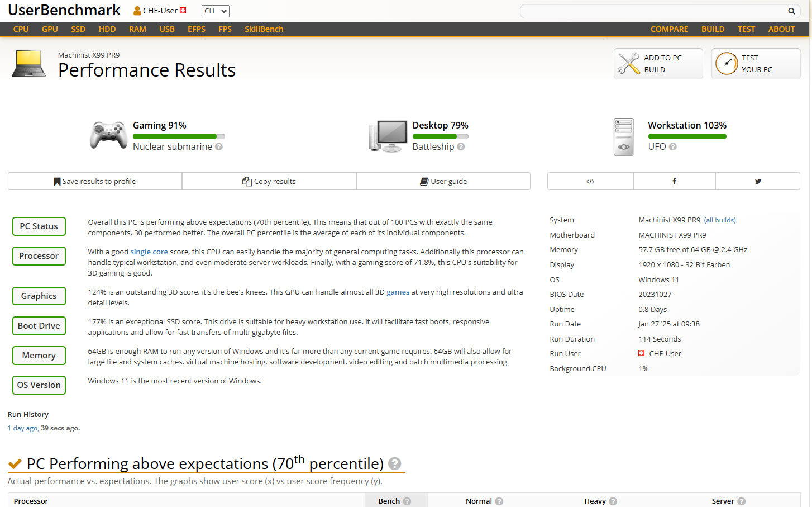Click the Bench column help icon
The width and height of the screenshot is (812, 507).
407,501
